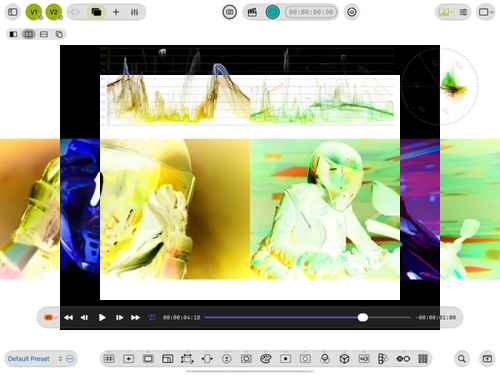
Task: Click the up-down stepper arrows beside Default Preset
Action: pyautogui.click(x=60, y=359)
